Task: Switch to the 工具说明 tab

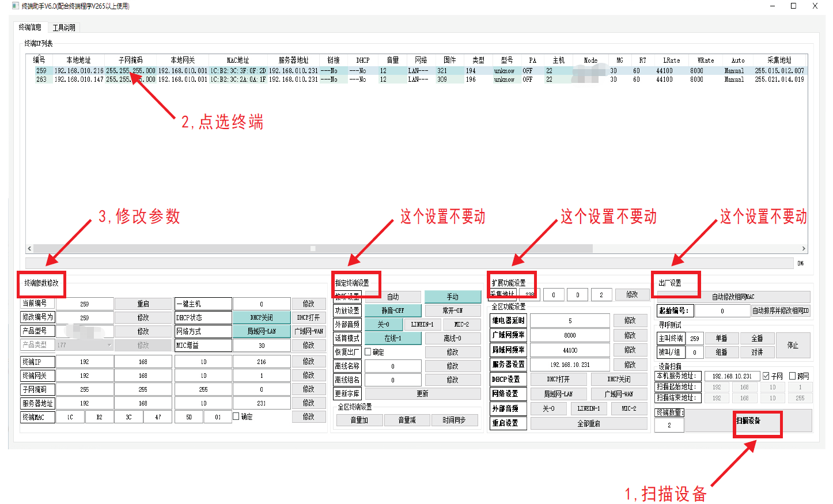Action: click(64, 28)
